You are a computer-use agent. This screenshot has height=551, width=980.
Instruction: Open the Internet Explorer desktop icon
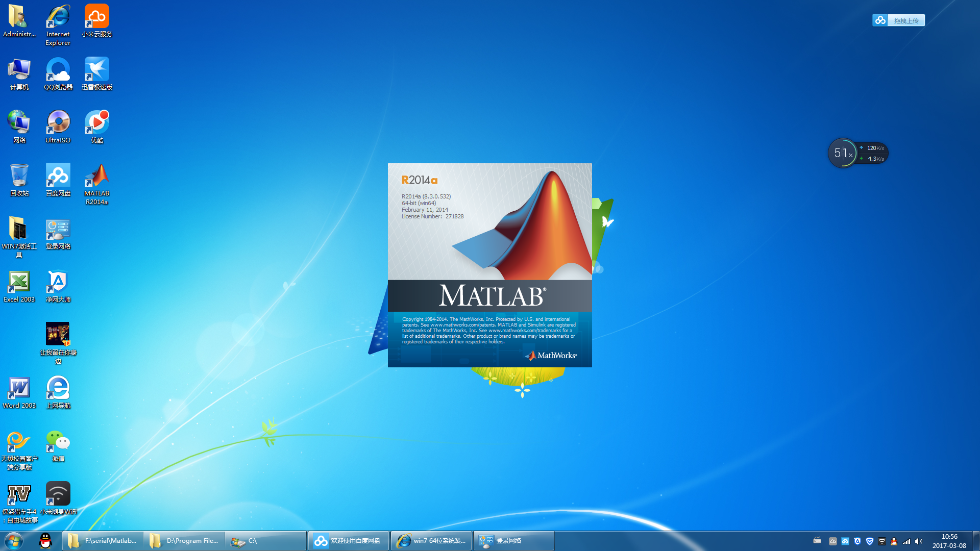click(58, 26)
